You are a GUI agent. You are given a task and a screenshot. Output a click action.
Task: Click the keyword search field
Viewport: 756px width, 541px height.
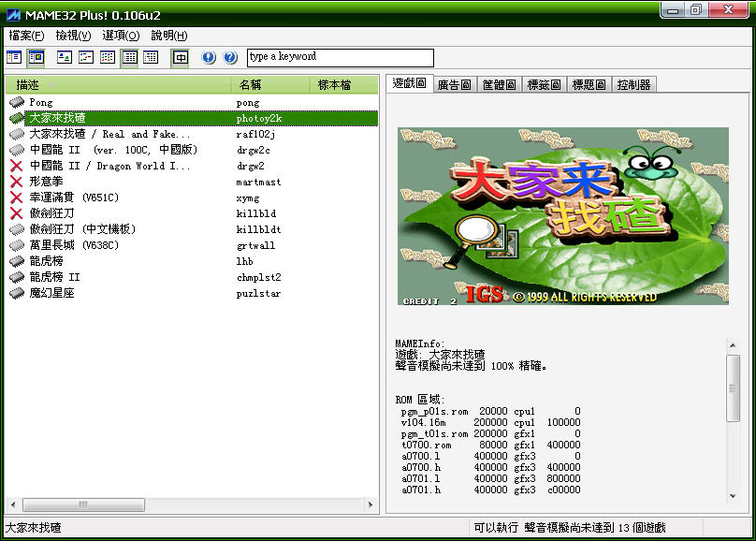(341, 57)
